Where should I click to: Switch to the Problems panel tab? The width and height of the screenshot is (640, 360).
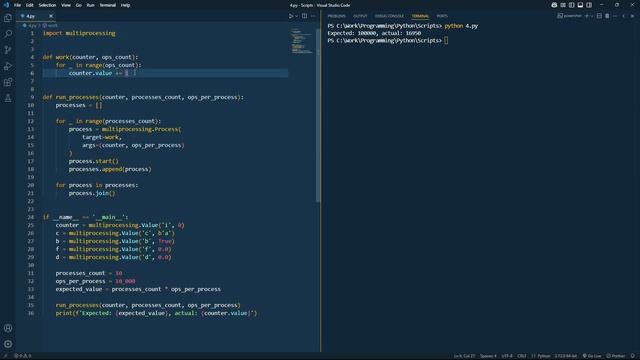tap(336, 16)
